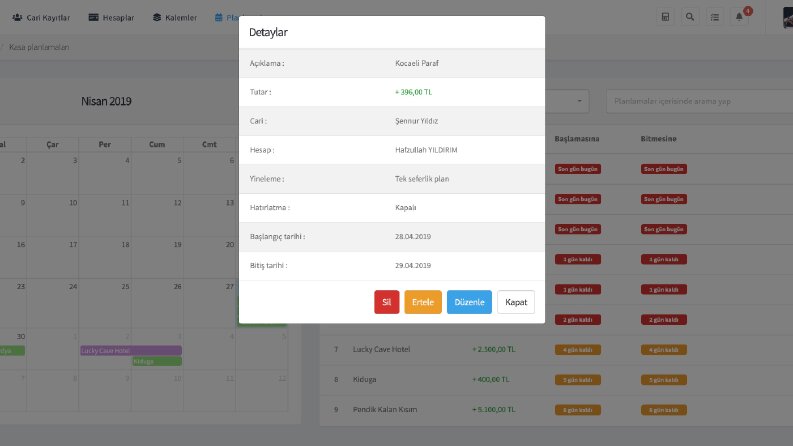Click calendar day 18
Screen dimensions: 793x446
click(x=125, y=245)
